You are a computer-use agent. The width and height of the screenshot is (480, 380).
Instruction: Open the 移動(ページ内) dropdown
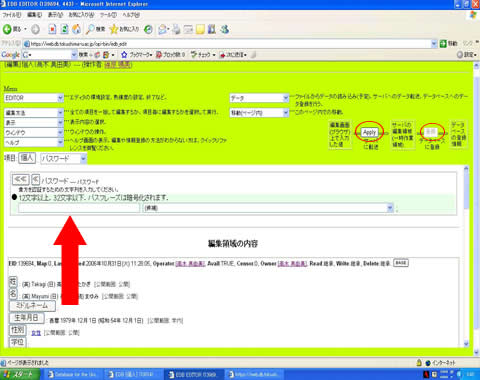tap(259, 113)
